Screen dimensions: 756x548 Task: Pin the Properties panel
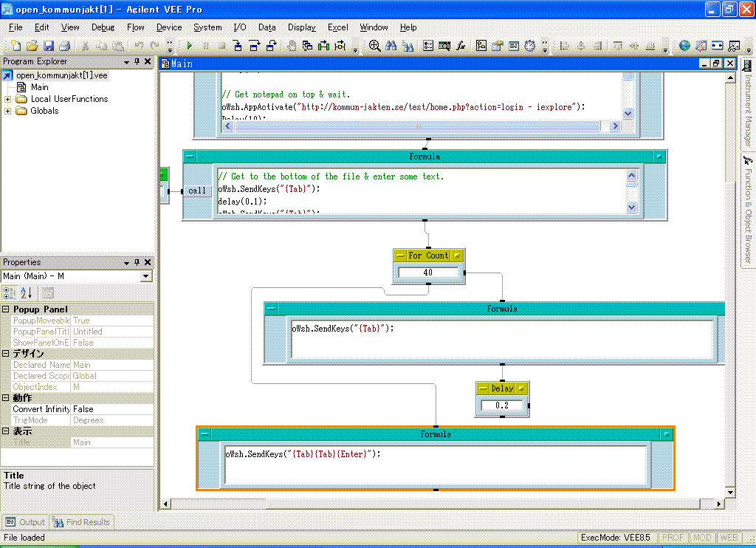pos(137,262)
